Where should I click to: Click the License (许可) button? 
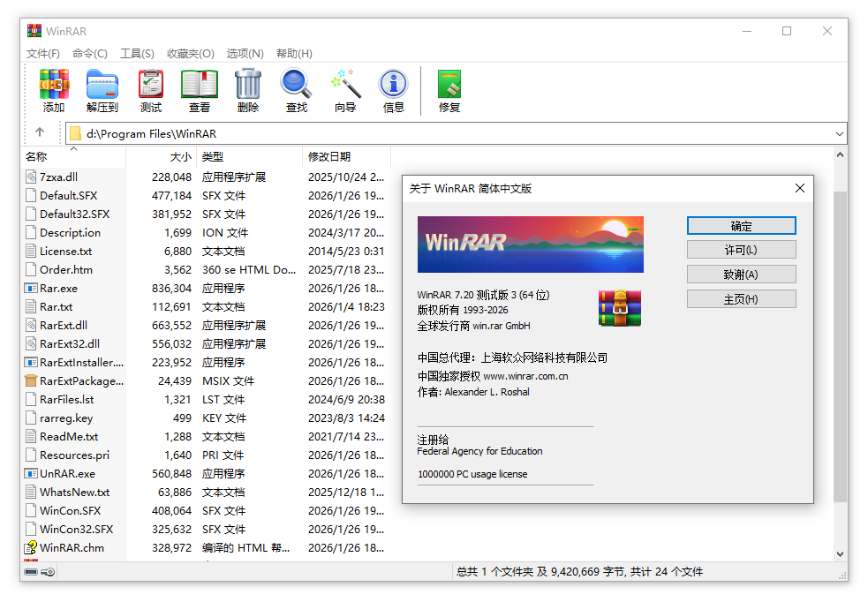pyautogui.click(x=741, y=250)
